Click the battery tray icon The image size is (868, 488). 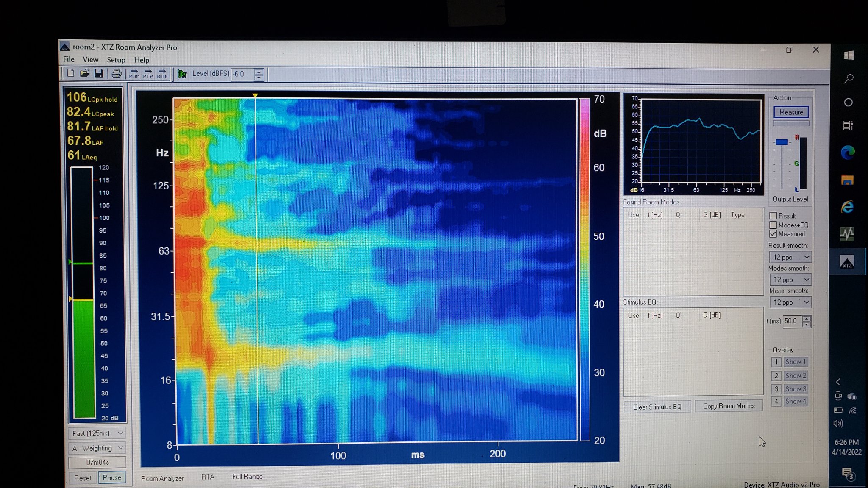838,410
